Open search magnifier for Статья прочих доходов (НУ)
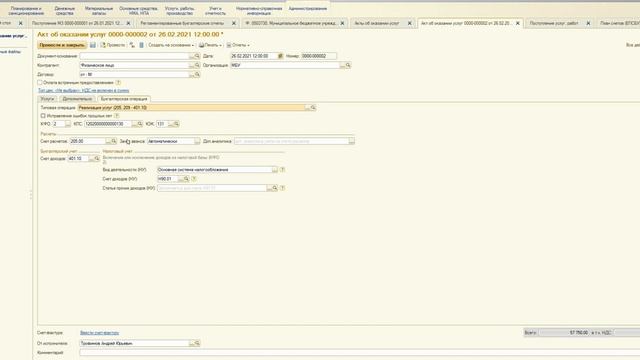The width and height of the screenshot is (640, 360). pos(275,188)
